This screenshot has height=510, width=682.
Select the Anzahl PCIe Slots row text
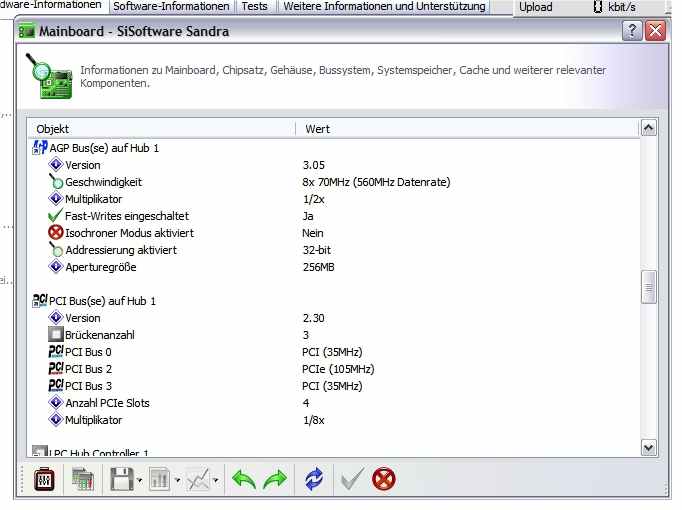pyautogui.click(x=107, y=403)
